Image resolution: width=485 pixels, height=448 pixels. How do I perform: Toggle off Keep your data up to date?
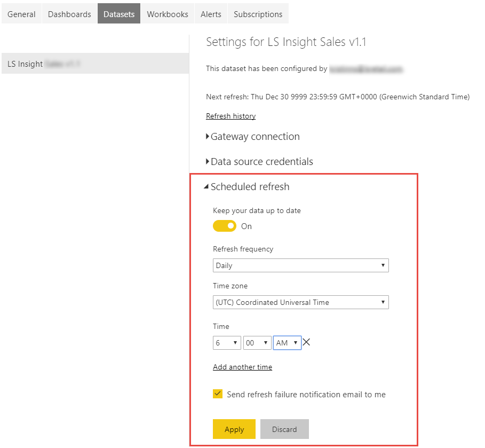coord(225,226)
